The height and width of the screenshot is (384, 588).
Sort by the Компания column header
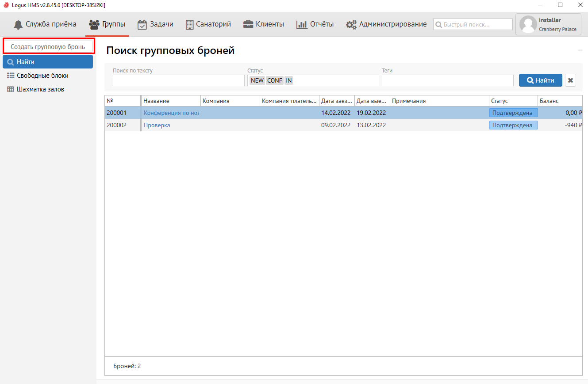(x=230, y=101)
